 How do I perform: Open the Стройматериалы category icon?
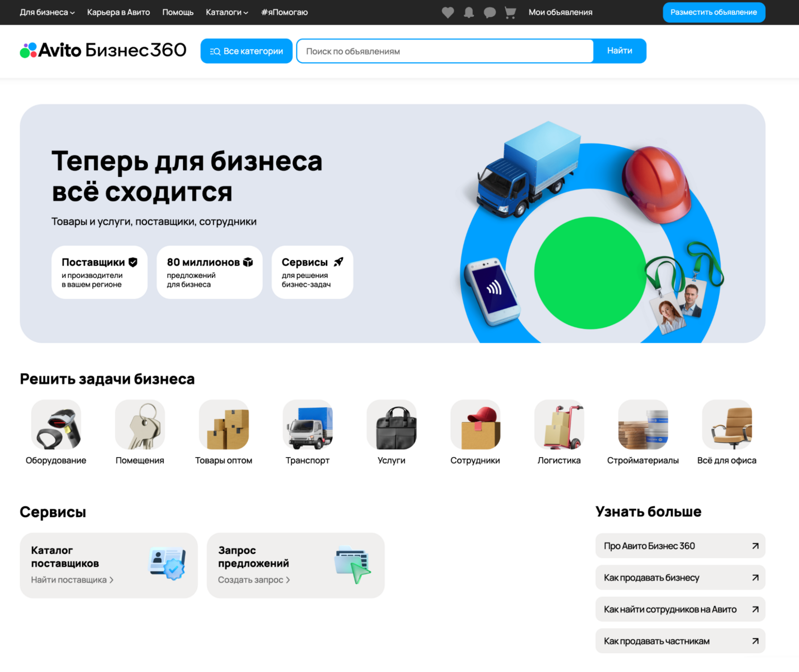tap(643, 424)
